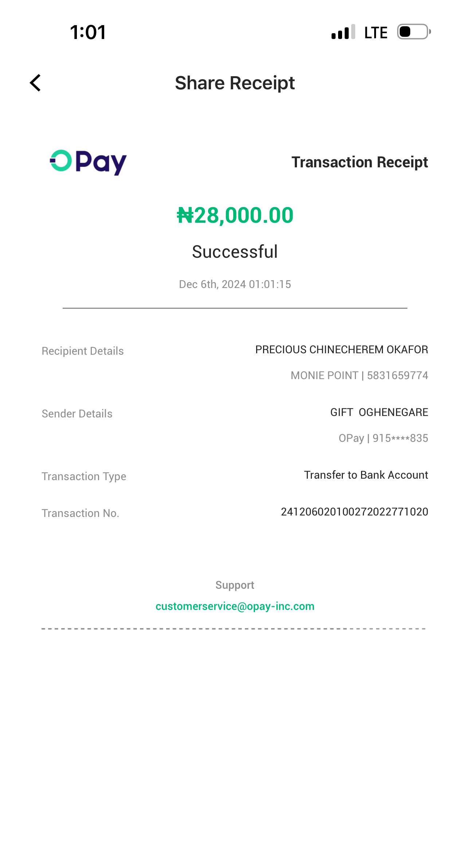Screen dimensions: 470x868
Task: Tap the Support label
Action: tap(235, 585)
